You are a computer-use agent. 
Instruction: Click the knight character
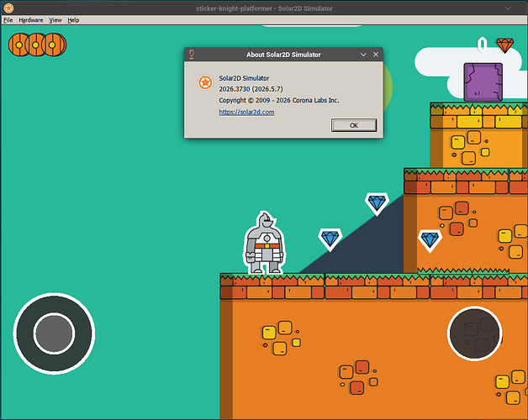[x=265, y=243]
